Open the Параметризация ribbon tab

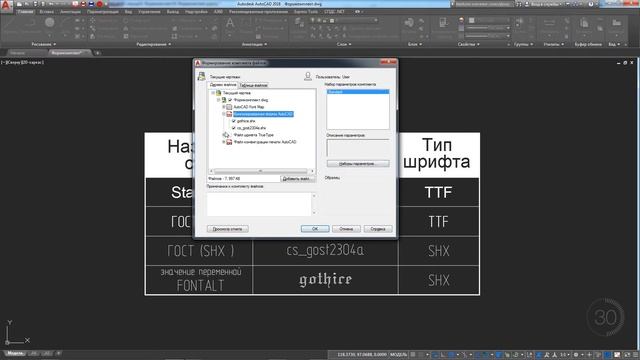coord(102,12)
